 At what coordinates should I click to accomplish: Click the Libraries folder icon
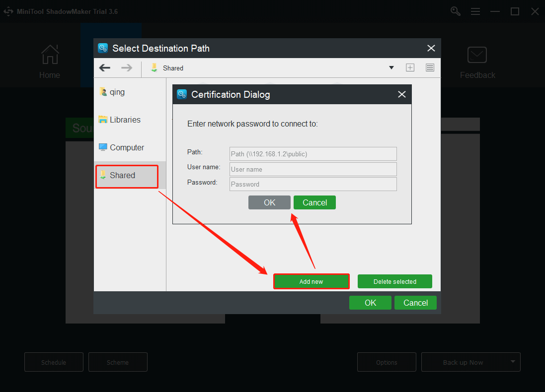pos(103,120)
